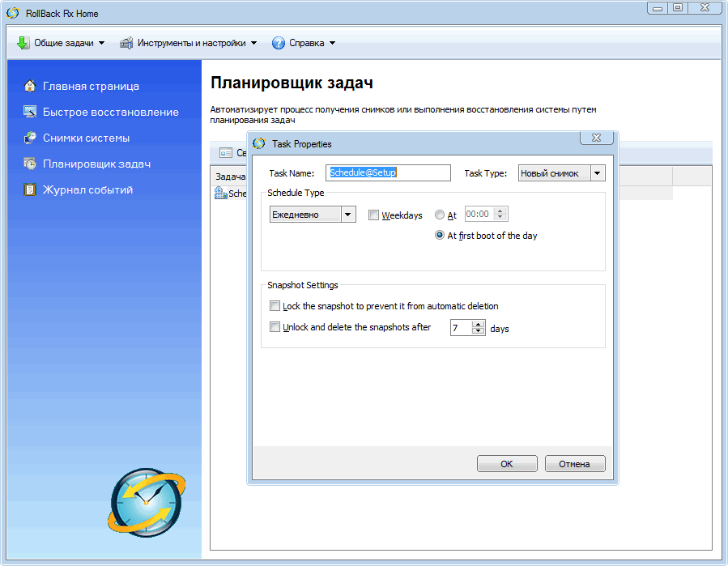
Task: Click the Планировщик задач clock icon
Action: click(x=30, y=164)
